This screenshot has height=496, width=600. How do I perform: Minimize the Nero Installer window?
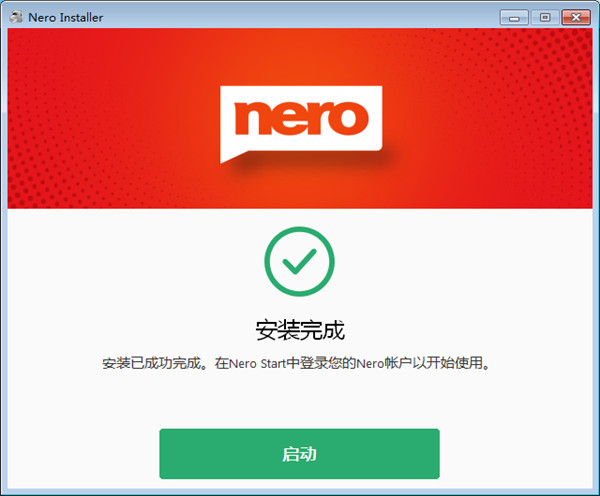point(514,18)
